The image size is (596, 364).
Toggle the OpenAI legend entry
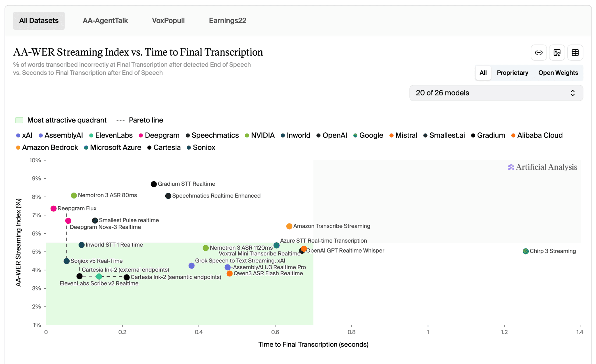click(332, 135)
